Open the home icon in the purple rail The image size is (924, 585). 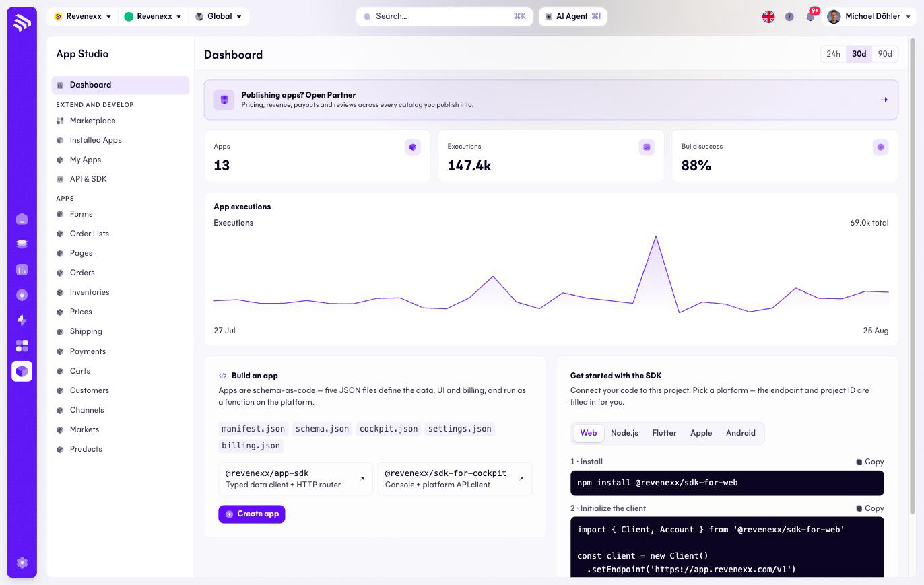[x=22, y=219]
